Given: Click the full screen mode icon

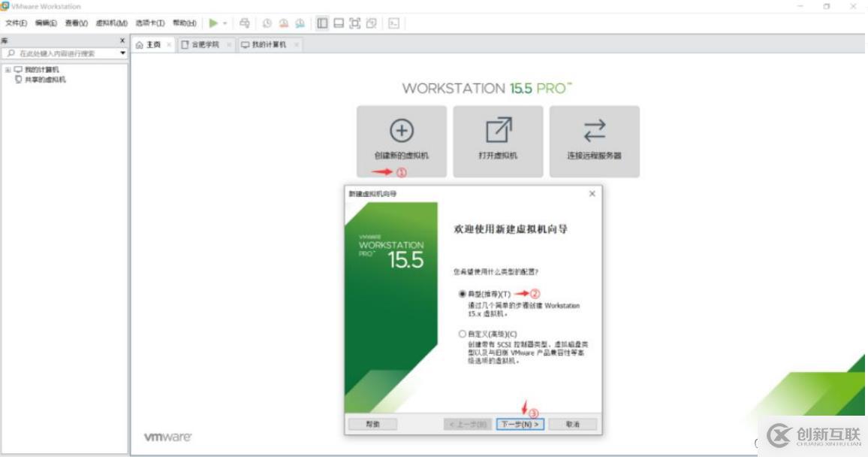Looking at the screenshot, I should [x=355, y=23].
